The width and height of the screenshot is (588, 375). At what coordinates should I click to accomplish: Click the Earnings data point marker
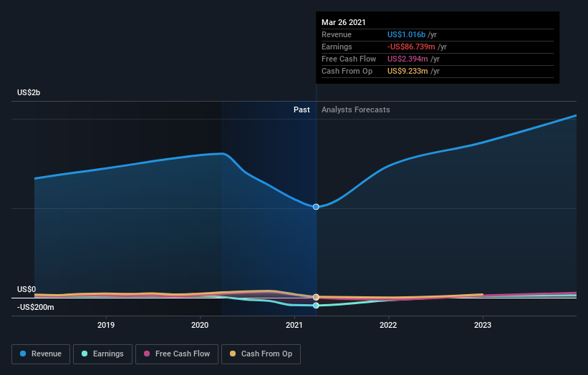coord(316,306)
